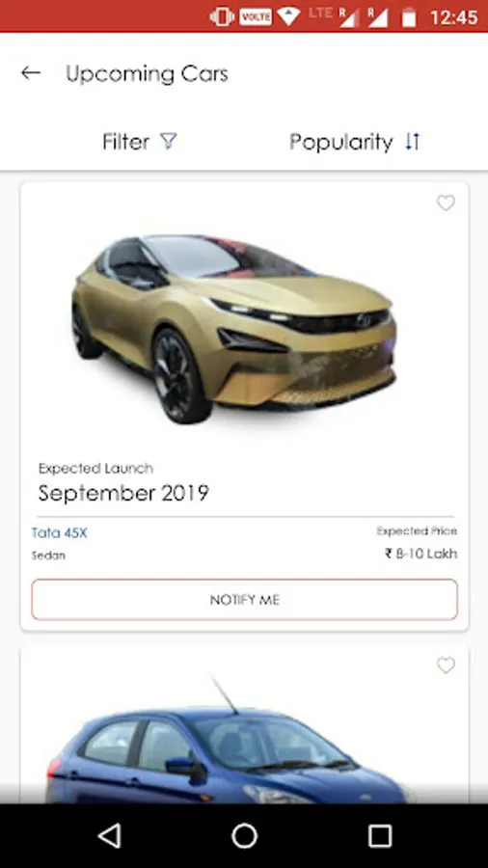The height and width of the screenshot is (868, 488).
Task: Tap the September 2019 launch date
Action: pyautogui.click(x=123, y=493)
